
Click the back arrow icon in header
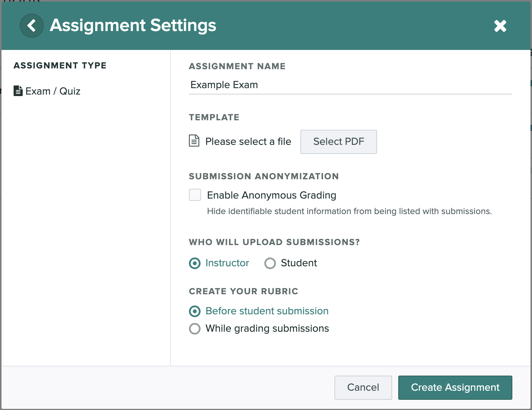[x=32, y=26]
